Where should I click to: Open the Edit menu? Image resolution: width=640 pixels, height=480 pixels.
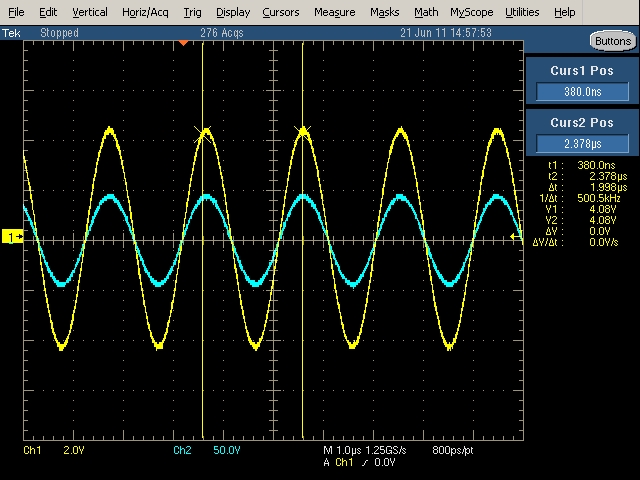coord(48,12)
